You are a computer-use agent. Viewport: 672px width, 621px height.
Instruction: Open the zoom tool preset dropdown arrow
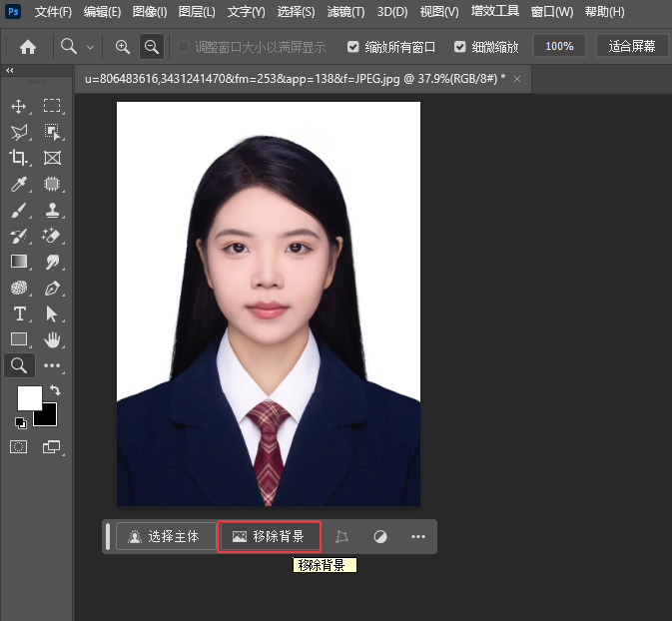91,47
